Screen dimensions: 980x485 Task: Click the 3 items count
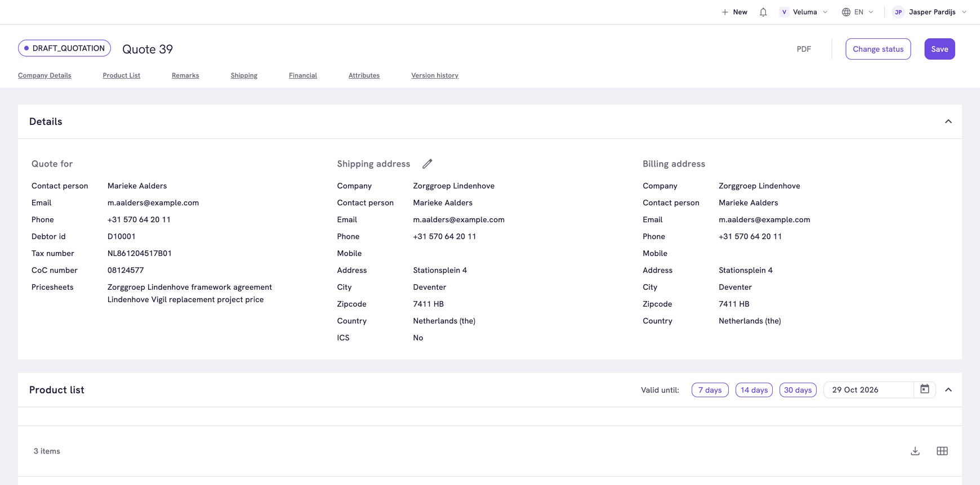pyautogui.click(x=47, y=451)
